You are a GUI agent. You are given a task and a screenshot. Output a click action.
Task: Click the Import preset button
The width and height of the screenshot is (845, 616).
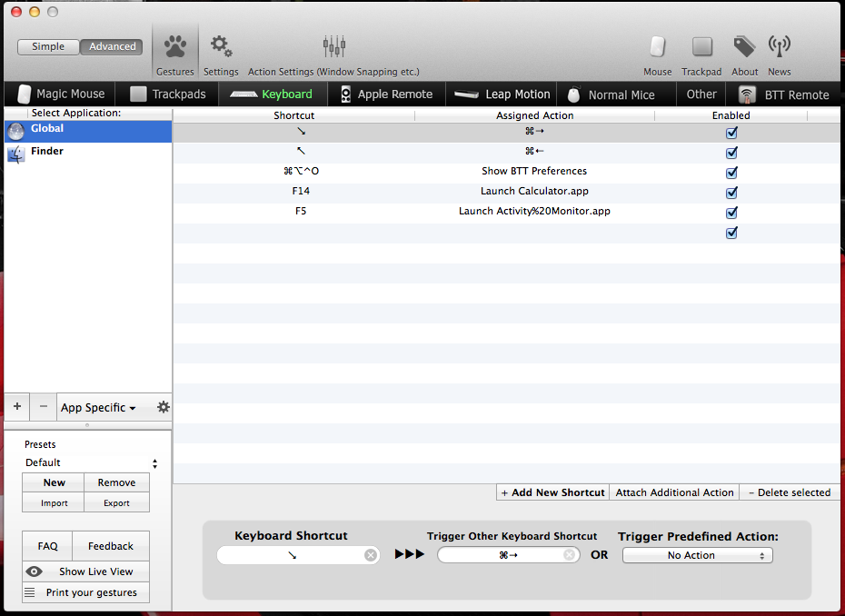[54, 502]
